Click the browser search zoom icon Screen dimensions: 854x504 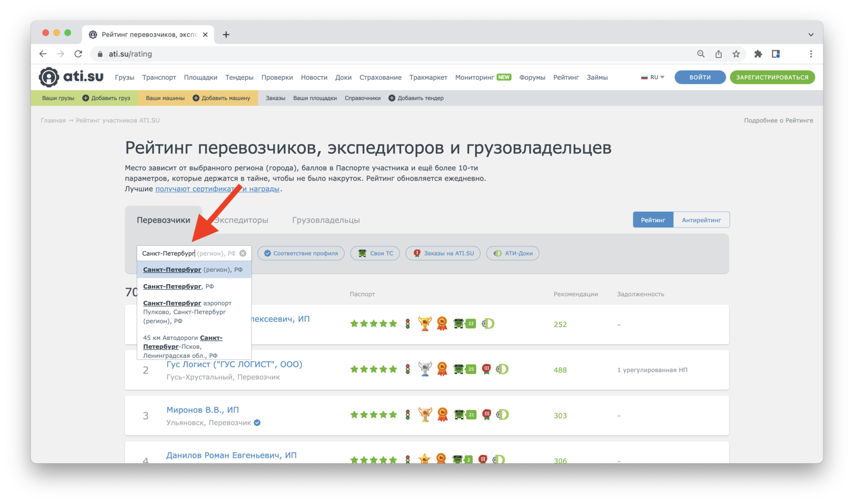pyautogui.click(x=701, y=54)
